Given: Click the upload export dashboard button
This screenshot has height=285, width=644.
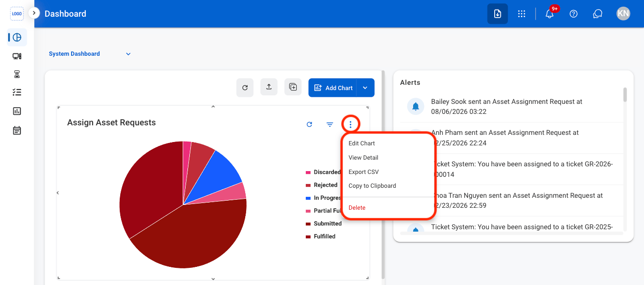Looking at the screenshot, I should (269, 87).
